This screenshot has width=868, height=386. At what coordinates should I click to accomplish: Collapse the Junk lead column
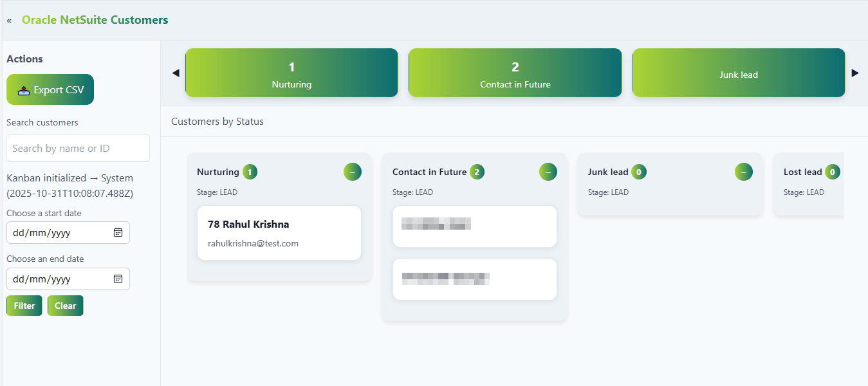pyautogui.click(x=743, y=172)
